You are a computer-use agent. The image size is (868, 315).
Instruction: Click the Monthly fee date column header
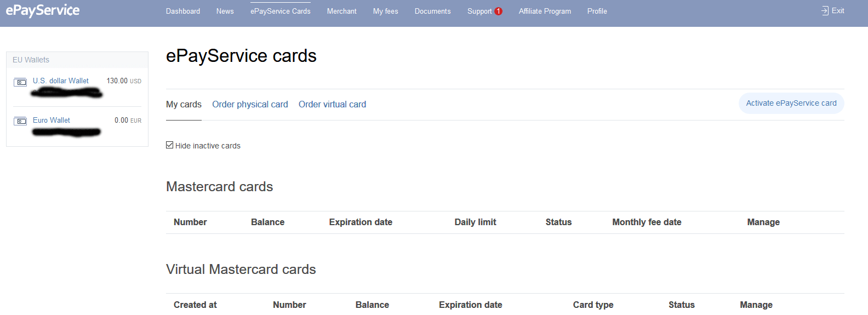(x=647, y=222)
